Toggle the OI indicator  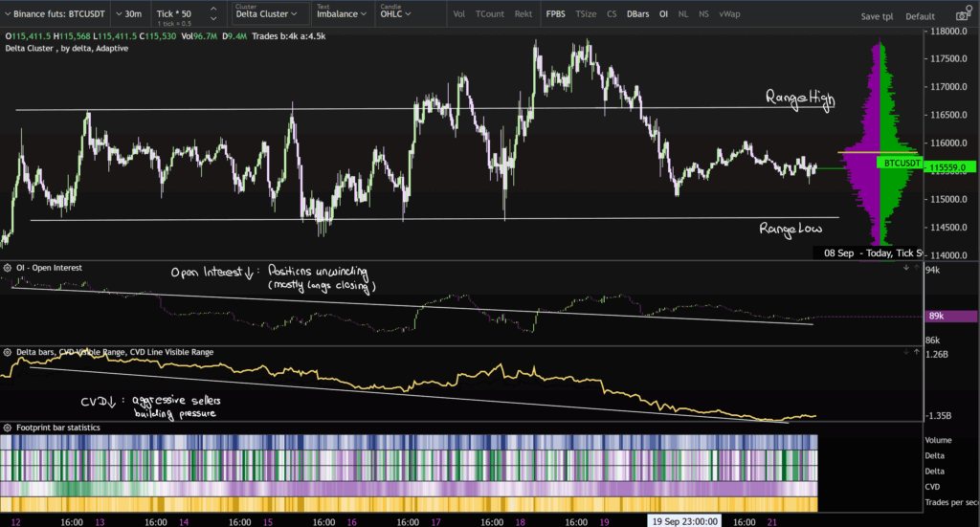(x=663, y=14)
